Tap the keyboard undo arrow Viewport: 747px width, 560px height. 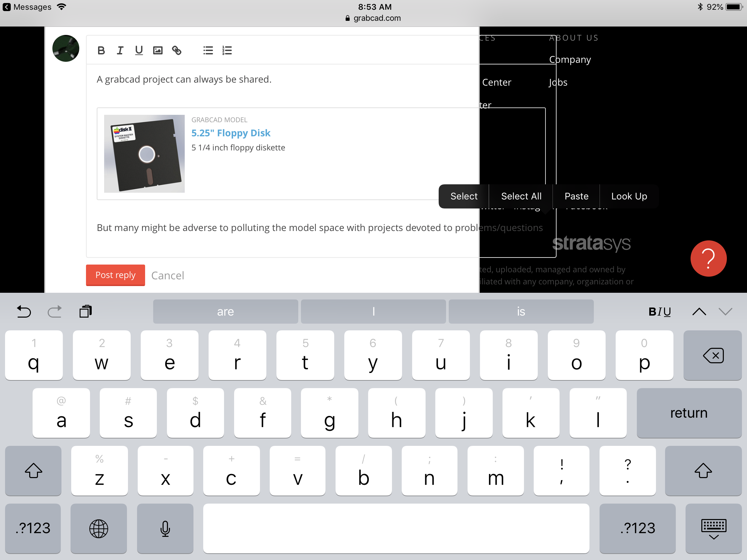coord(24,312)
